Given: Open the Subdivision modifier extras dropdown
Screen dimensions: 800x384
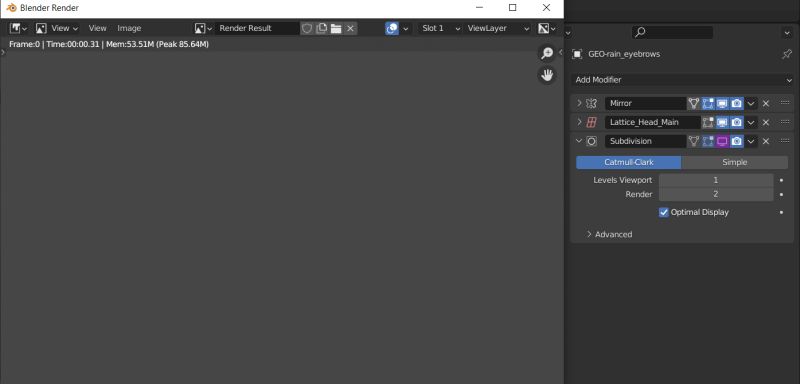Looking at the screenshot, I should pos(751,141).
